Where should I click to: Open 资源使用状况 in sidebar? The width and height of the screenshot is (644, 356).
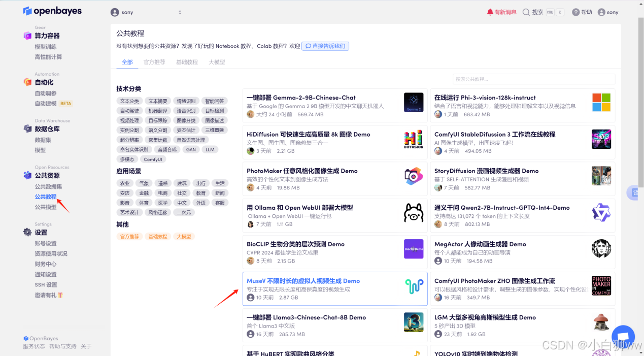point(51,253)
